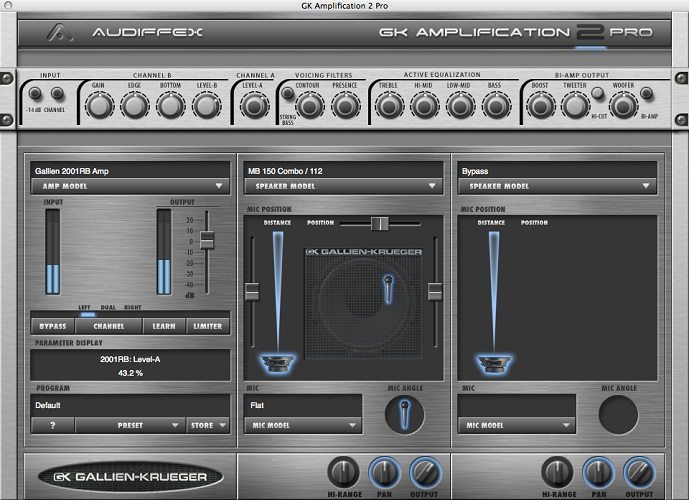
Task: Expand the middle Speaker Model dropdown
Action: (343, 186)
